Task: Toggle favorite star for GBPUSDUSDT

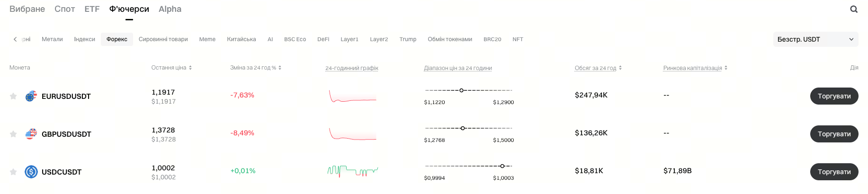Action: (x=13, y=134)
